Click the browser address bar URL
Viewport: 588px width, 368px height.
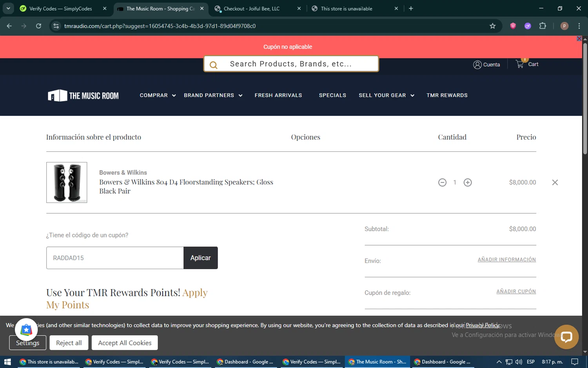pyautogui.click(x=160, y=26)
